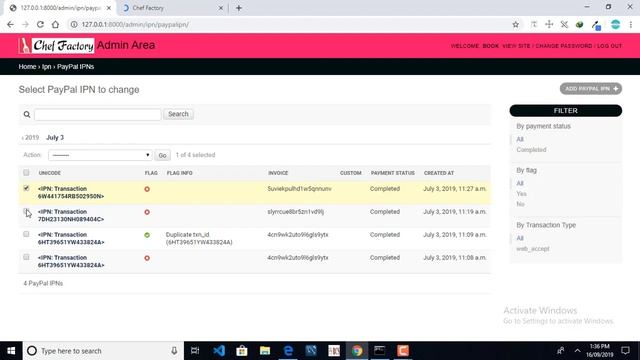
Task: Filter payment status by Completed
Action: (531, 150)
